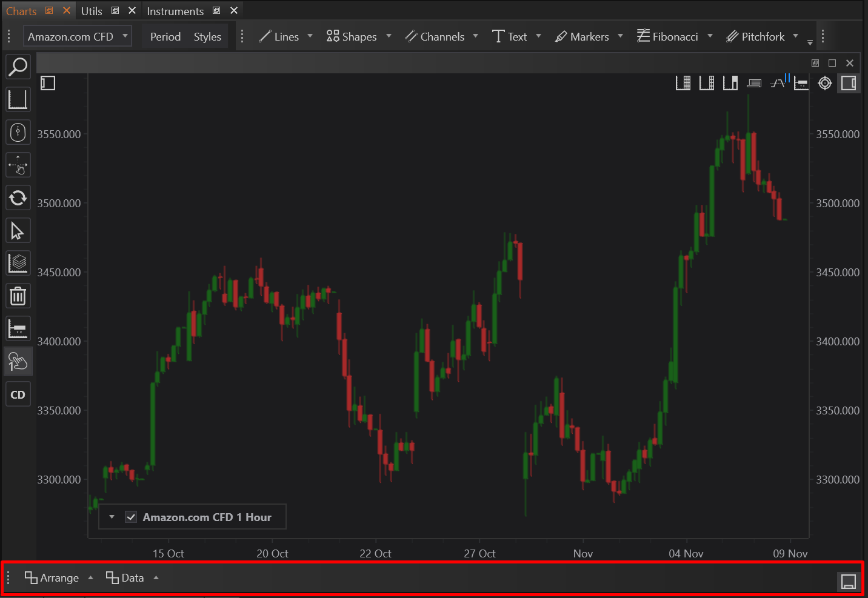
Task: Expand the Arrange menu arrow
Action: pos(90,578)
